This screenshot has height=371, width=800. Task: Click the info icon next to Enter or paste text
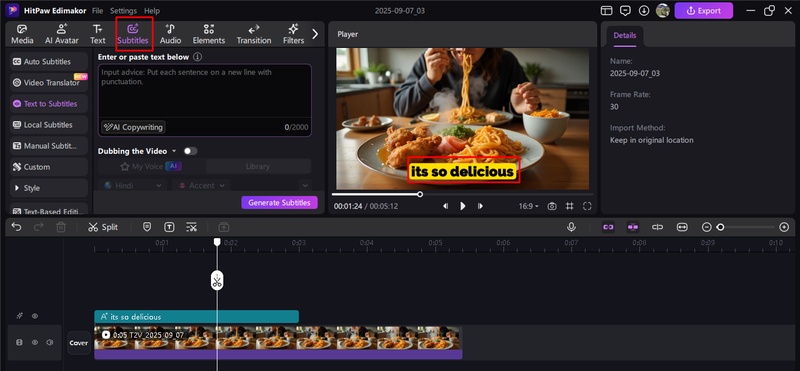[x=197, y=57]
